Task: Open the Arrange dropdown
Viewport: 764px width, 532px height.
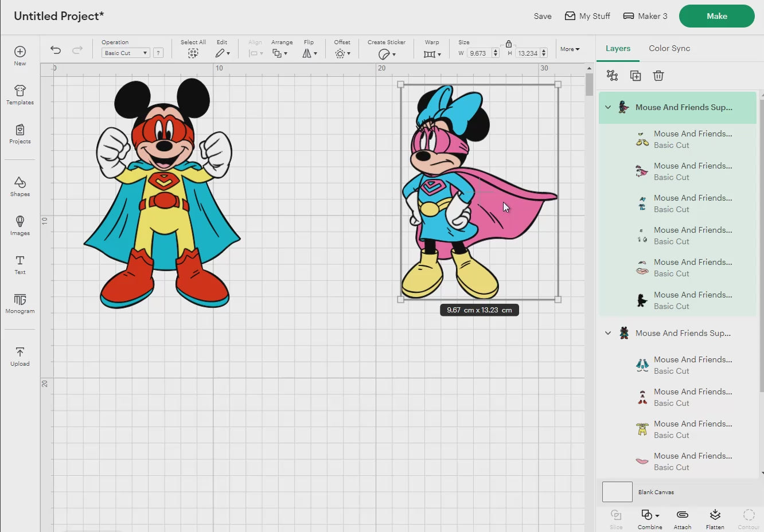Action: [x=280, y=53]
